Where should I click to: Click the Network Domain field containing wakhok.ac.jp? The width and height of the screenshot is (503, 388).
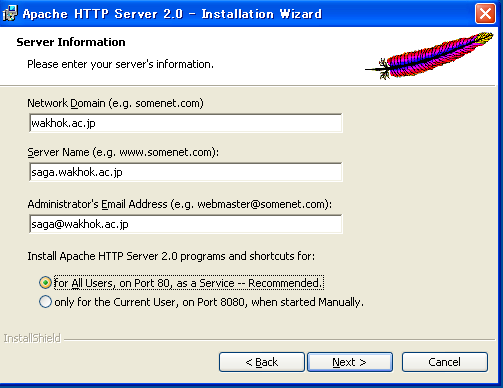pyautogui.click(x=186, y=123)
